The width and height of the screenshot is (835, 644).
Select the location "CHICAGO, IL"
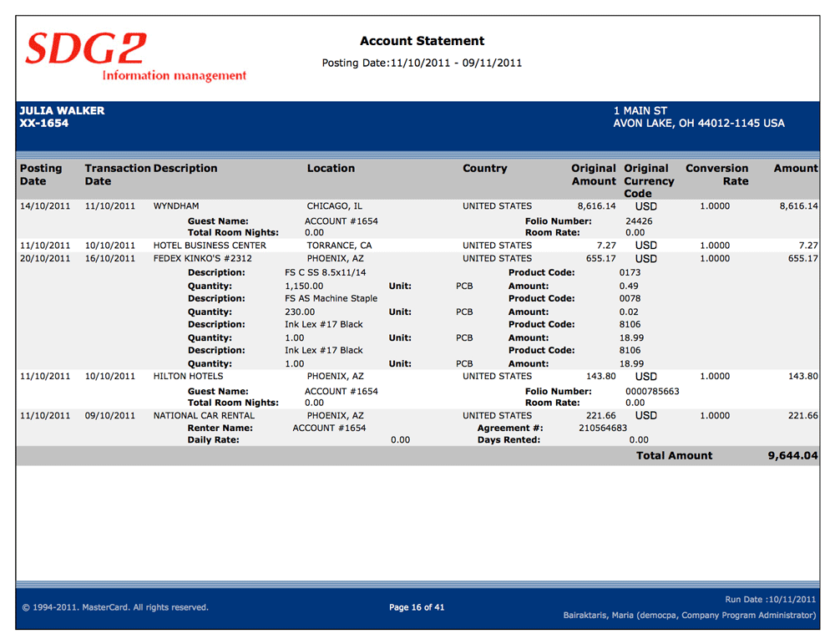335,206
